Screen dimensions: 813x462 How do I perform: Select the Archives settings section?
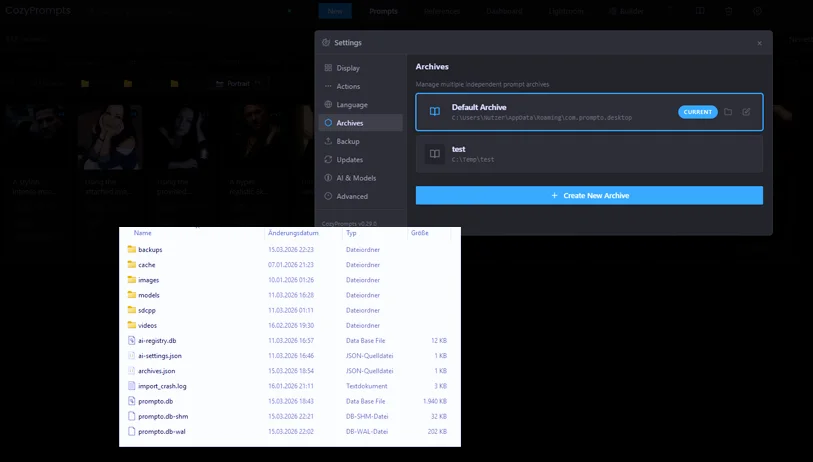[360, 123]
